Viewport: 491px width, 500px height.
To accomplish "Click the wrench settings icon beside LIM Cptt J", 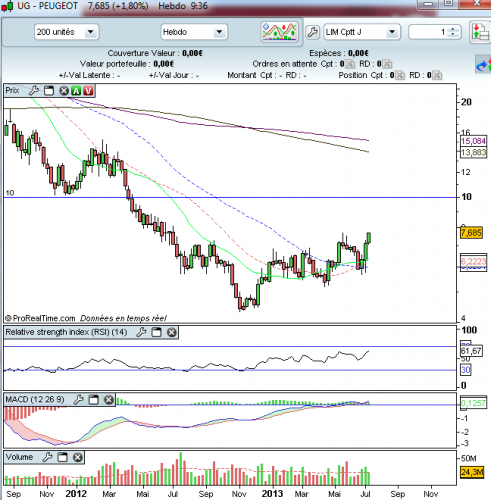I will pyautogui.click(x=312, y=32).
